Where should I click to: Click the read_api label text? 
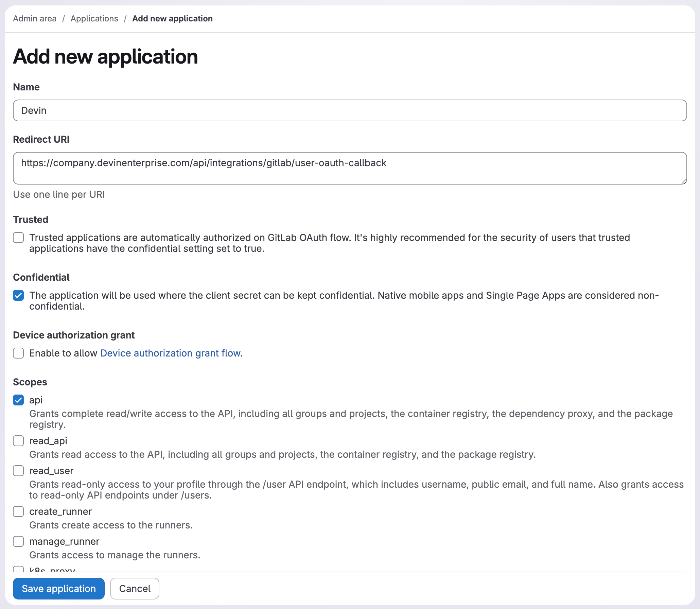[48, 441]
